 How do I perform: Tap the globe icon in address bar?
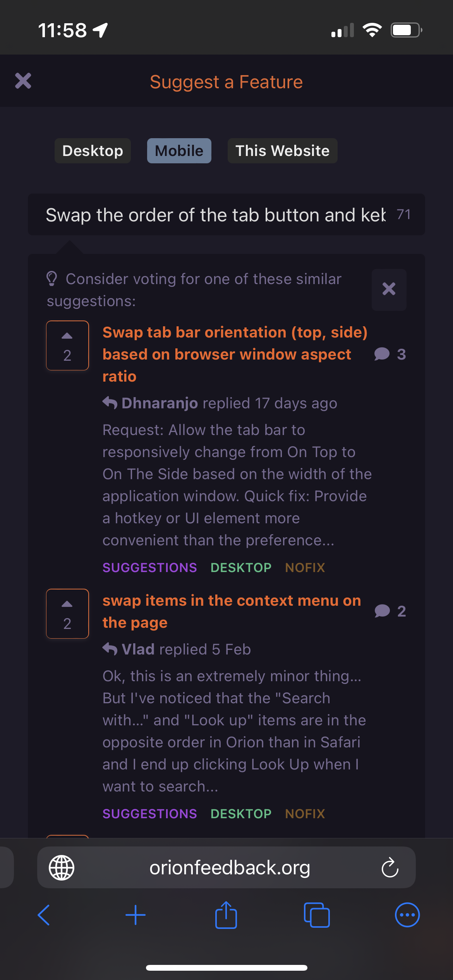pyautogui.click(x=62, y=868)
